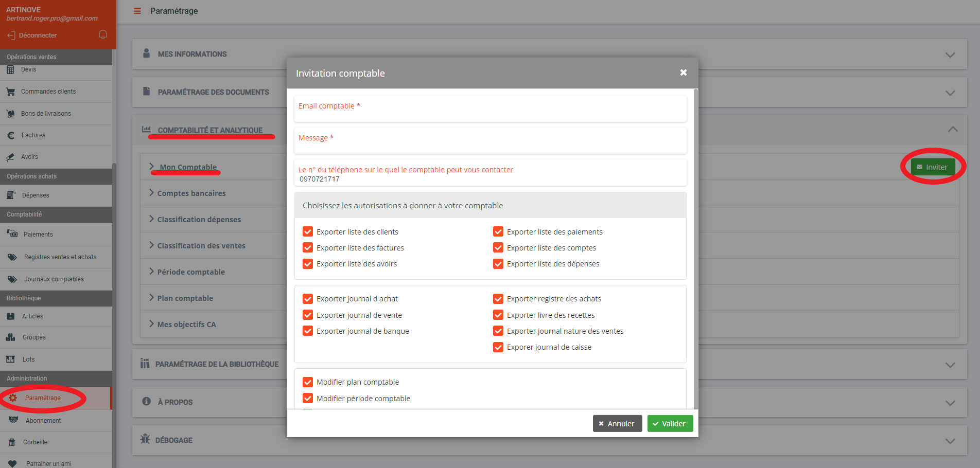Open Dépenses in the sidebar
This screenshot has width=980, height=468.
(36, 195)
